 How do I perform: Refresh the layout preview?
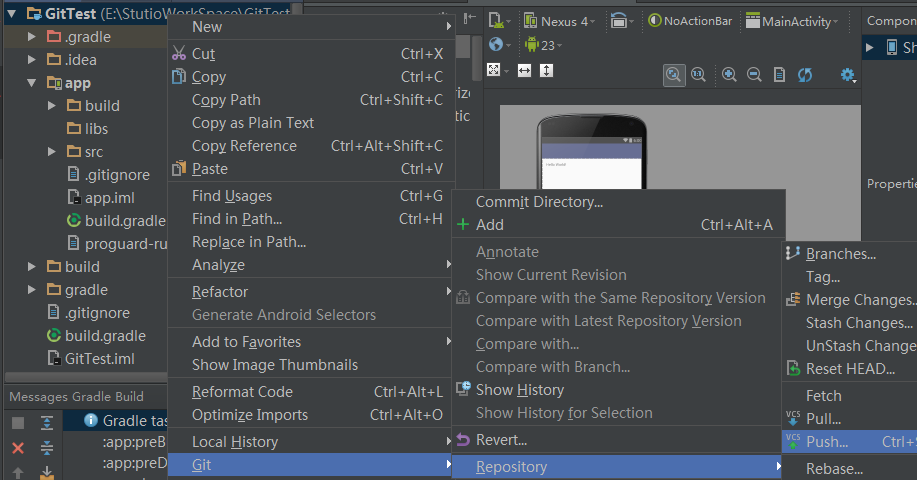pos(805,74)
